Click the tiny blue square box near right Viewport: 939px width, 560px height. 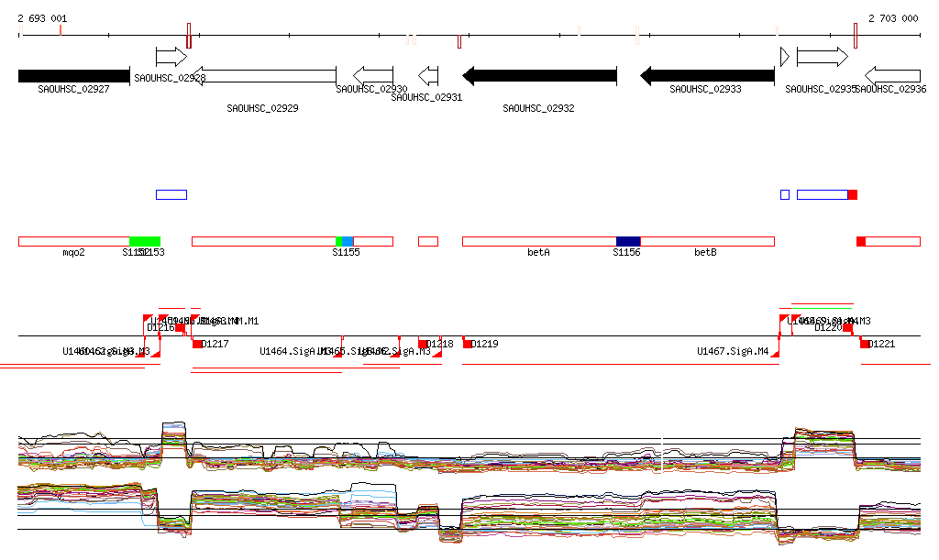(x=785, y=194)
